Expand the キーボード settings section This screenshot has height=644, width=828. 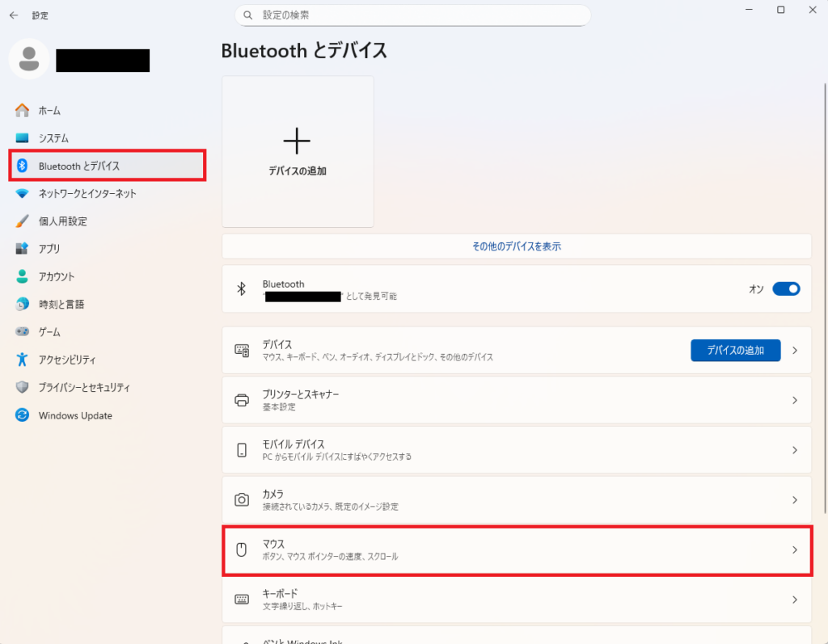[x=517, y=600]
